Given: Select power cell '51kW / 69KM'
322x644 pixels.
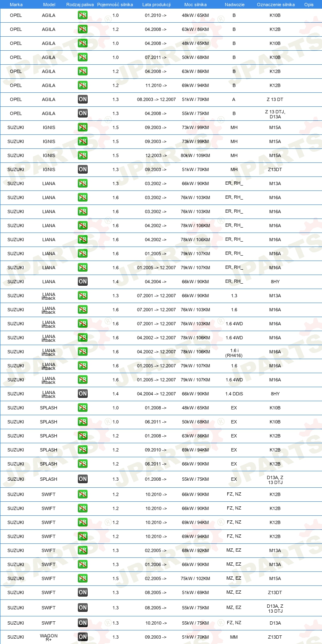Looking at the screenshot, I should tap(196, 592).
